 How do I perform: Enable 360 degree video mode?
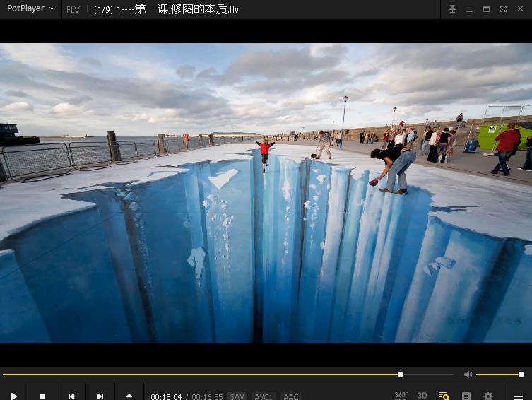click(401, 395)
